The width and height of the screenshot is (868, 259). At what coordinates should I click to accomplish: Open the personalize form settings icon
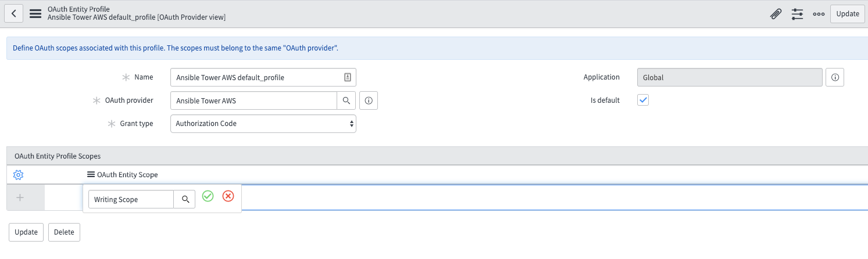[797, 14]
